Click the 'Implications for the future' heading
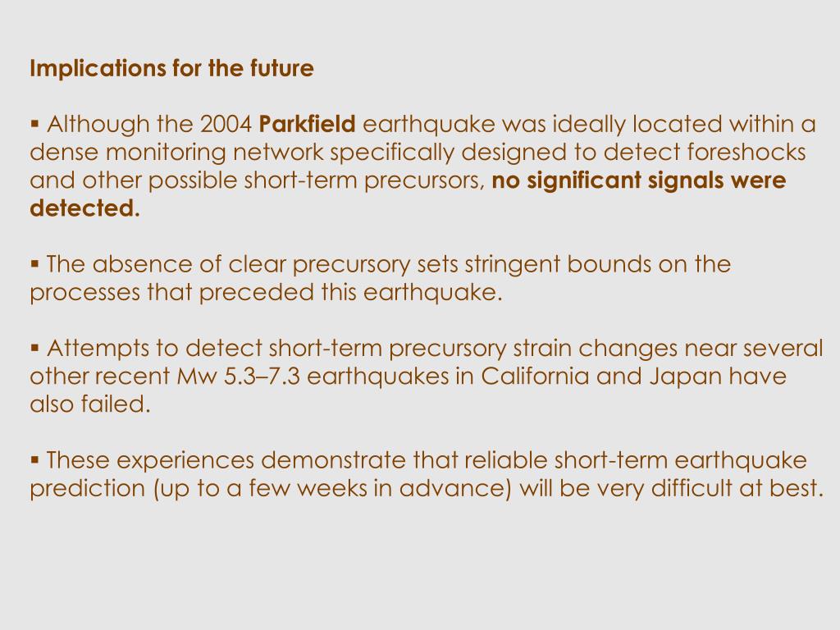The image size is (840, 630). point(171,69)
